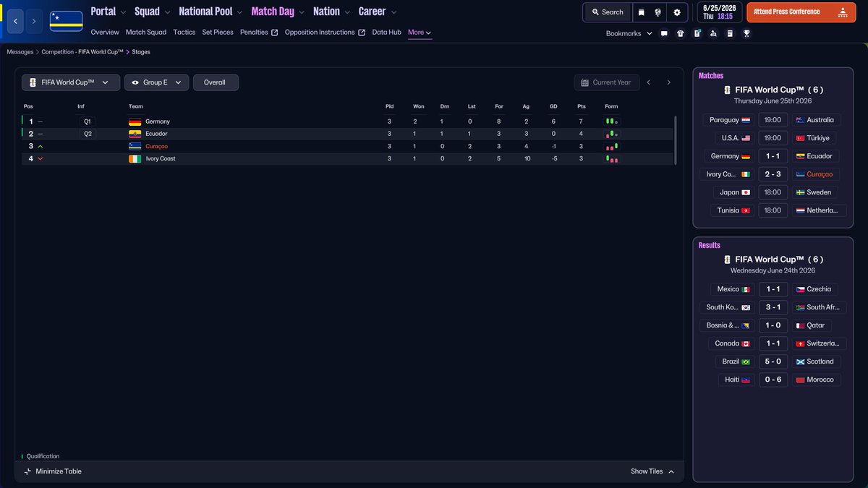Image resolution: width=868 pixels, height=488 pixels.
Task: Open the Ivory Coast 2 - 3 Curaçao score
Action: pyautogui.click(x=773, y=174)
